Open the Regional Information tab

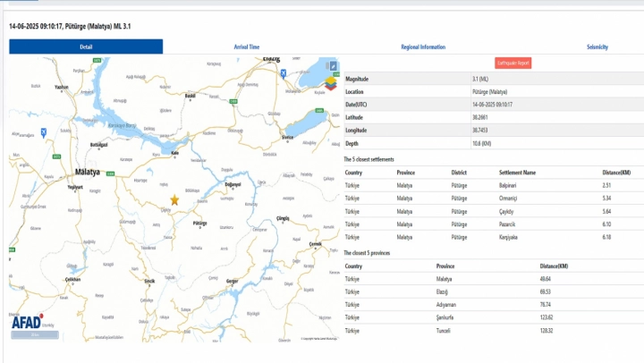pyautogui.click(x=423, y=46)
